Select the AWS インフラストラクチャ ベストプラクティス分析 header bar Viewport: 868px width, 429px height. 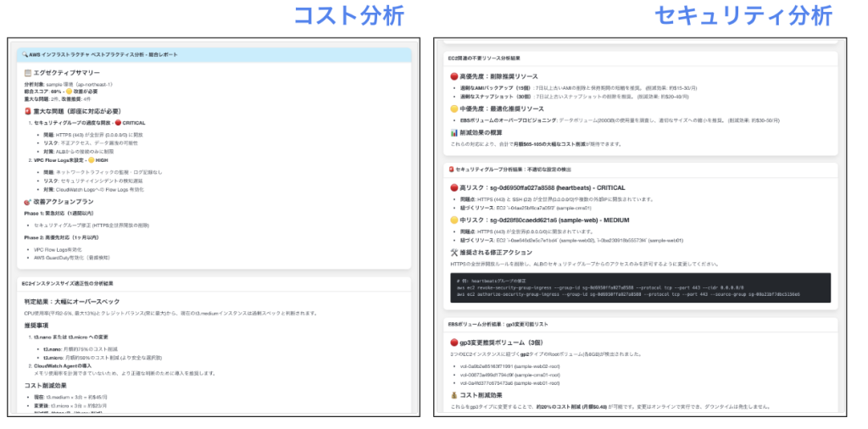tap(214, 55)
